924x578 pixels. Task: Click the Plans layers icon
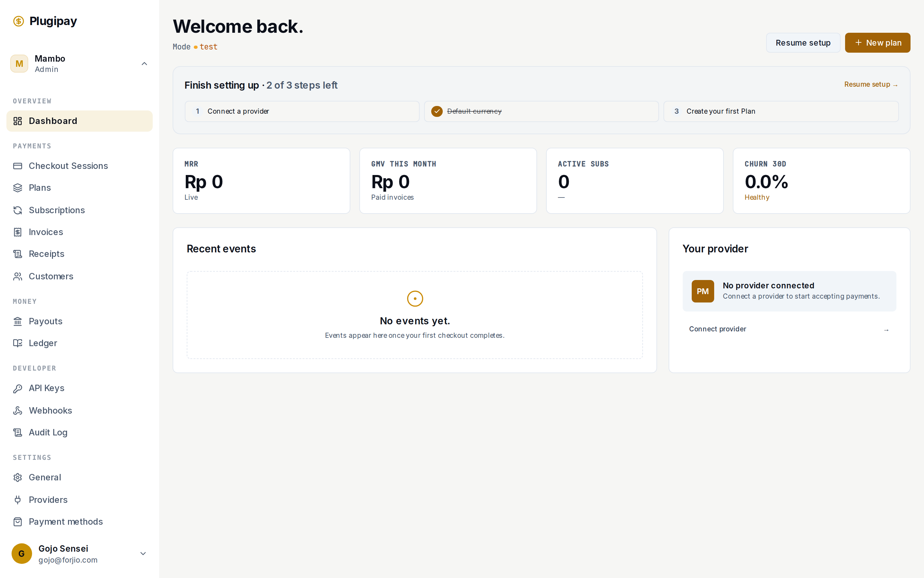pos(18,188)
